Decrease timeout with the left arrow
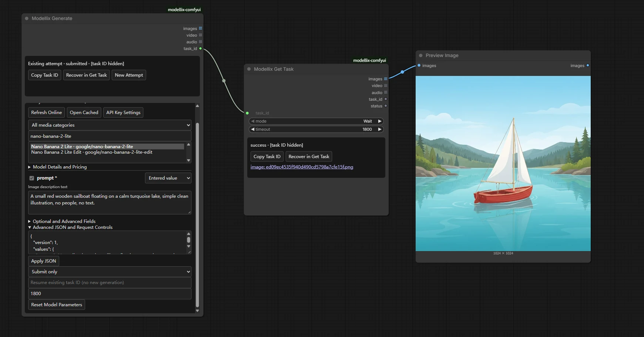 click(x=253, y=129)
